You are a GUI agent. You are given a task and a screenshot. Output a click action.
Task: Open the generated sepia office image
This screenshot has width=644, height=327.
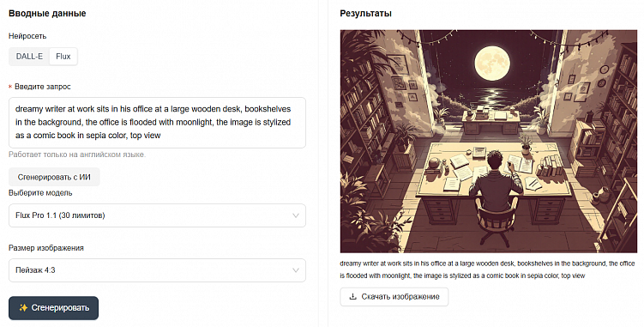[x=488, y=141]
